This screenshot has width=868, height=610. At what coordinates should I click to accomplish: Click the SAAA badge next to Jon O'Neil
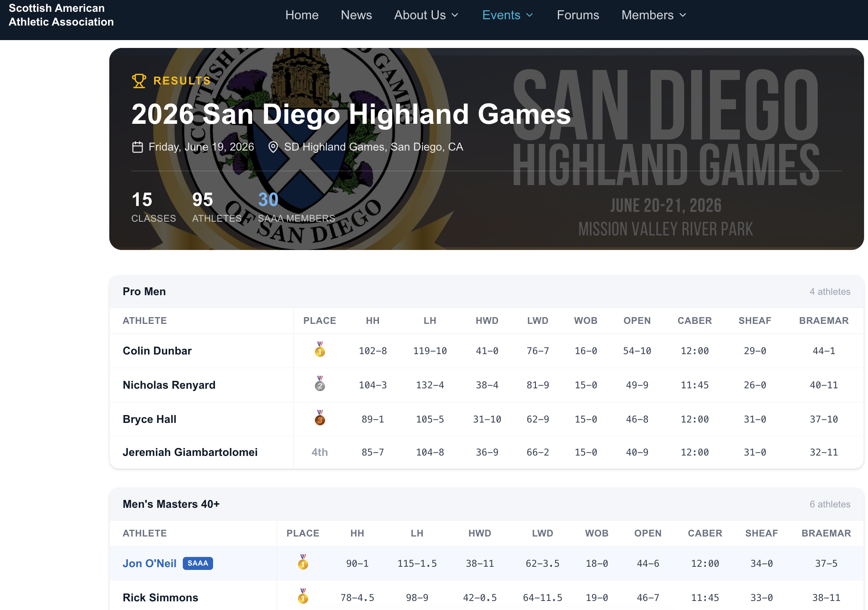pyautogui.click(x=198, y=563)
